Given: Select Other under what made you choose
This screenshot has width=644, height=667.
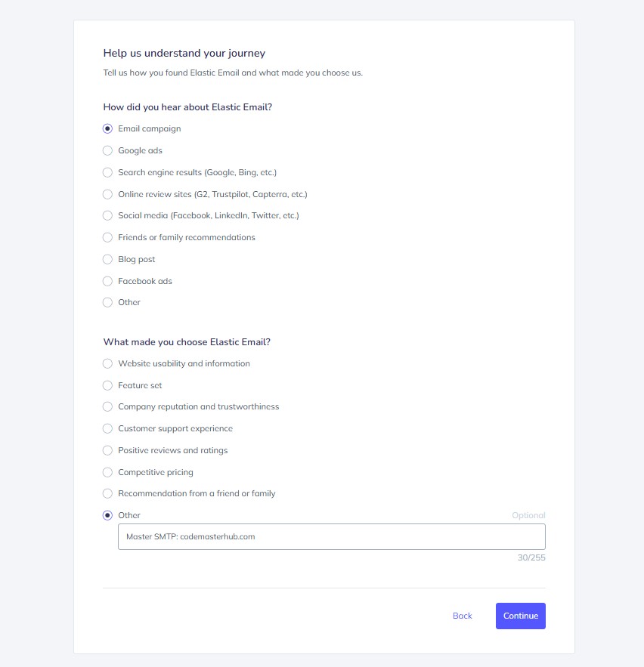Looking at the screenshot, I should pyautogui.click(x=107, y=515).
